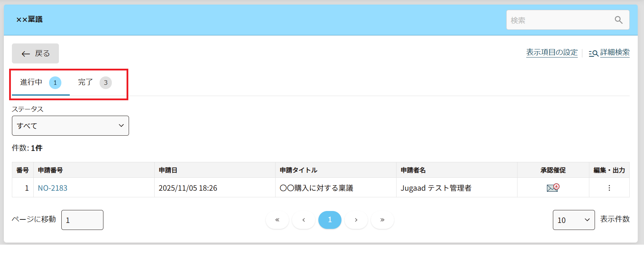
Task: Click the ページに移動 page number field
Action: [x=82, y=220]
